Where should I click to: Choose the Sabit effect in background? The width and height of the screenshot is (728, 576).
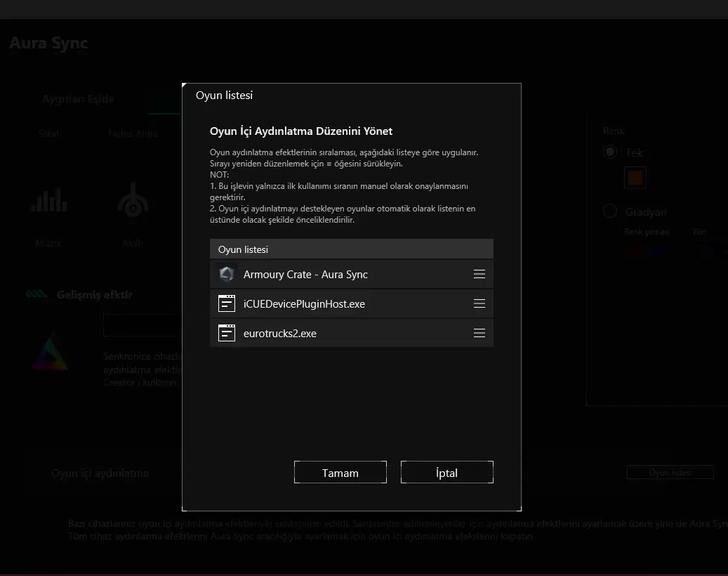coord(48,133)
